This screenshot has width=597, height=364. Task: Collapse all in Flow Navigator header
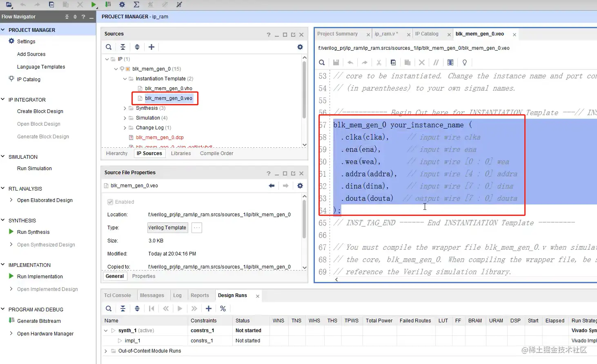point(67,17)
